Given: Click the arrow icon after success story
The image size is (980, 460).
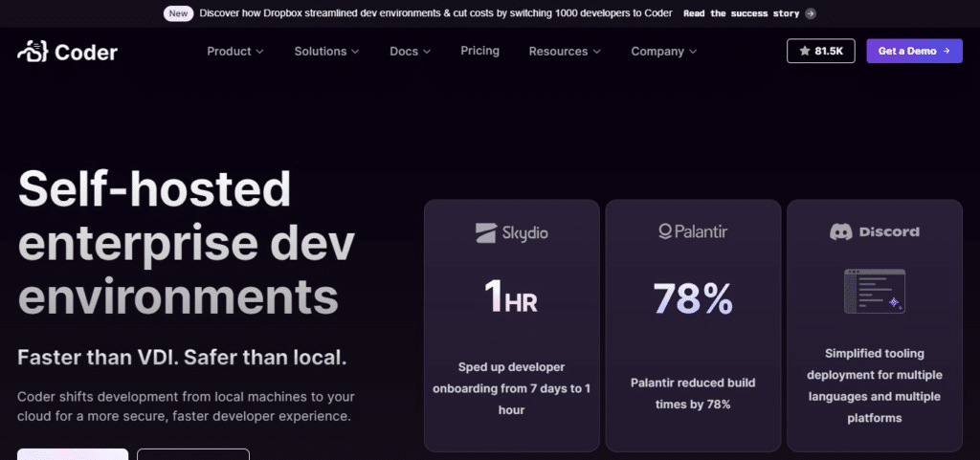Looking at the screenshot, I should tap(811, 13).
